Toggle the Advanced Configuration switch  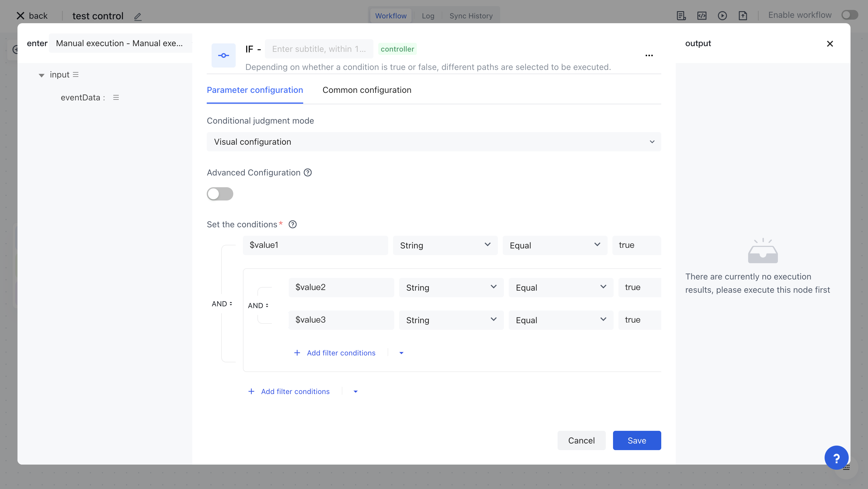(x=220, y=194)
